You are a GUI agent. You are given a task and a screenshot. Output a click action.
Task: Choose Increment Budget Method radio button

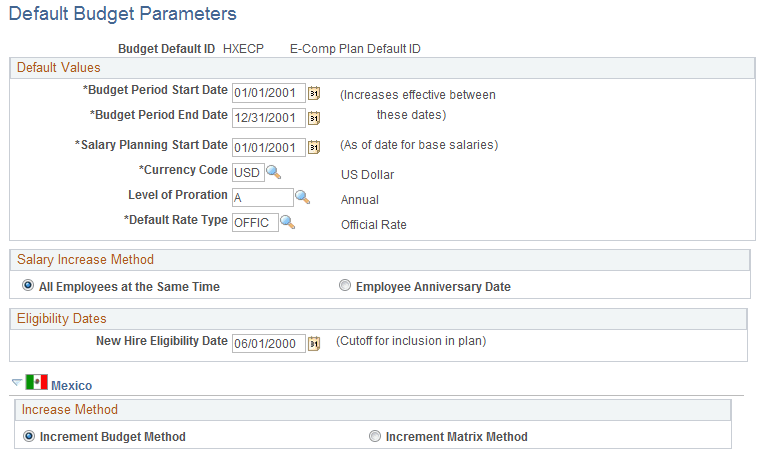tap(28, 436)
